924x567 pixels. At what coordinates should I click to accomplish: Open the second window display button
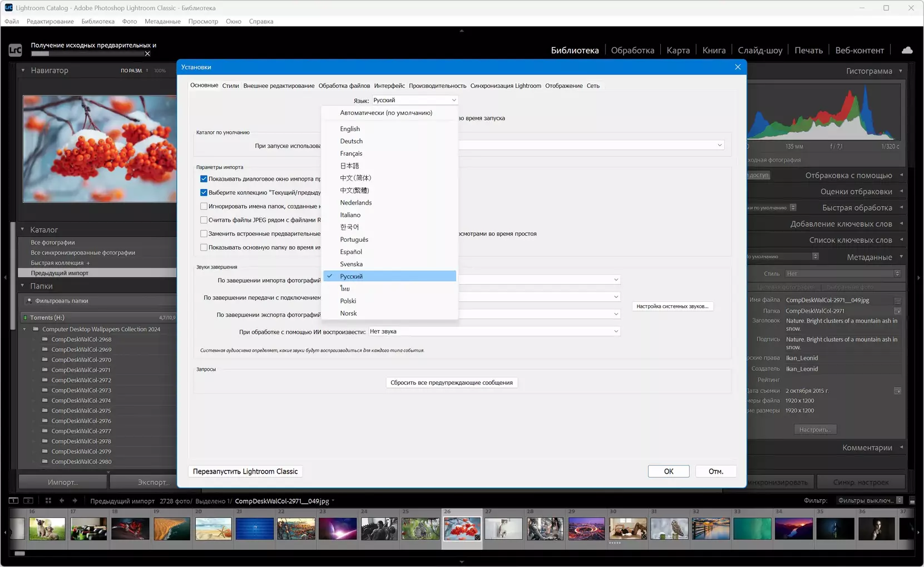[x=28, y=501]
